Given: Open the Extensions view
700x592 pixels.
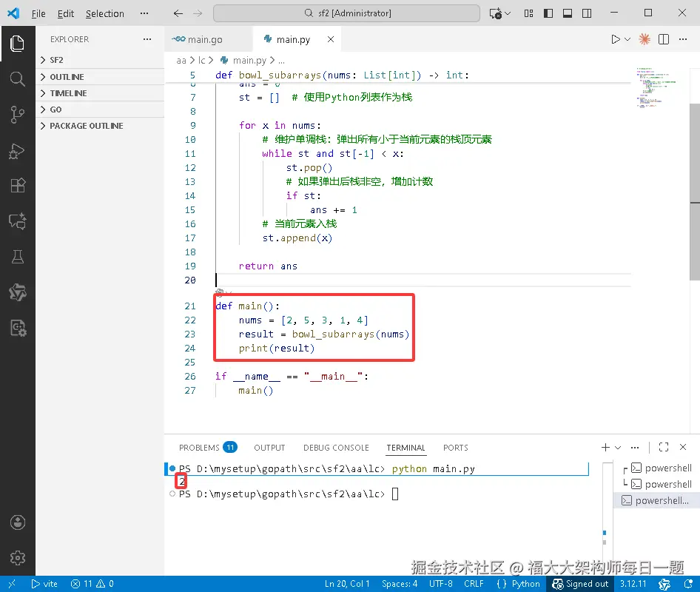Looking at the screenshot, I should [18, 185].
